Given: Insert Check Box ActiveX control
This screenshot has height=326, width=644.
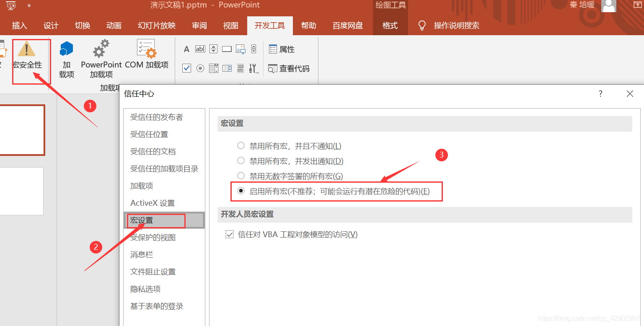Looking at the screenshot, I should click(187, 68).
